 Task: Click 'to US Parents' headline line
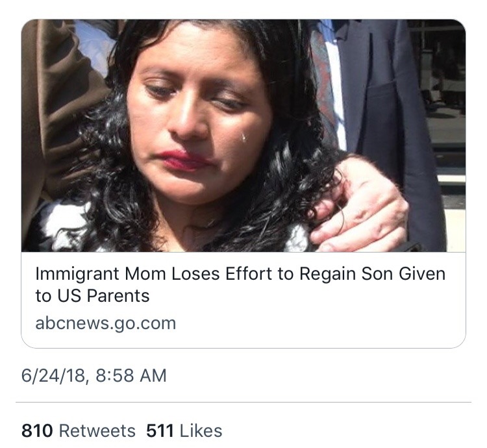92,296
